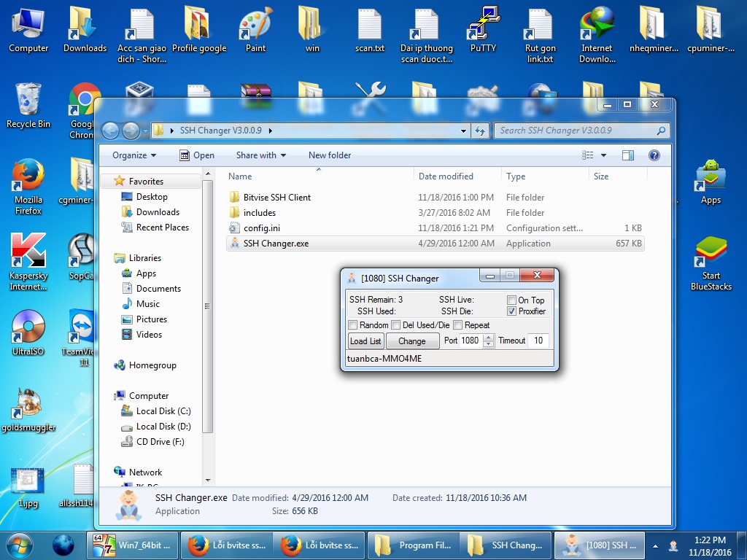Open the Profile google desktop folder
The image size is (747, 560).
coord(199,29)
